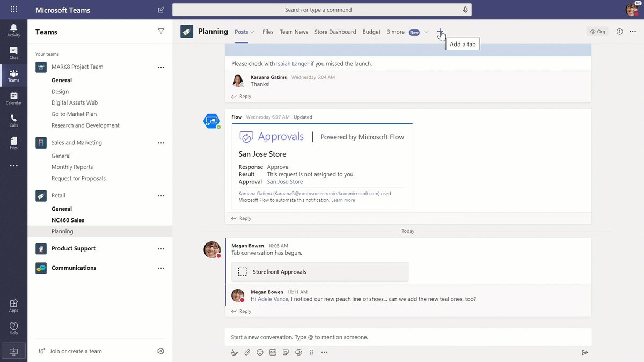Screen dimensions: 644x362
Task: Click the microphone icon in search bar
Action: point(465,10)
